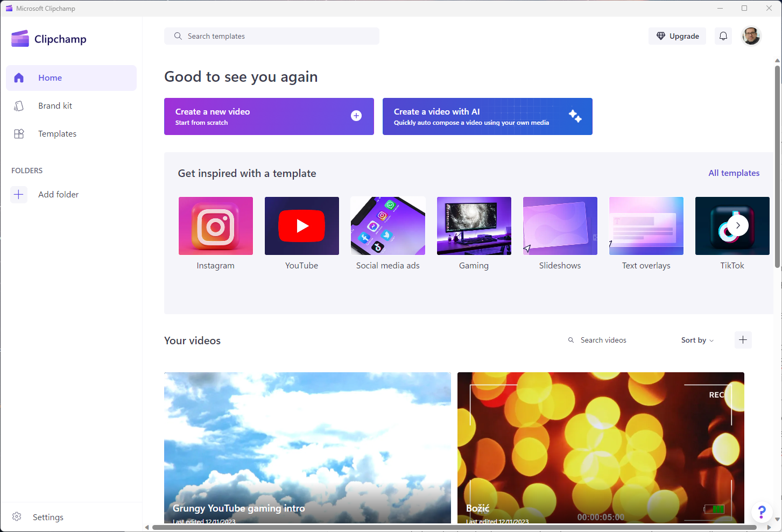Click the Gaming label text
Screen dimensions: 782x532
pyautogui.click(x=474, y=266)
